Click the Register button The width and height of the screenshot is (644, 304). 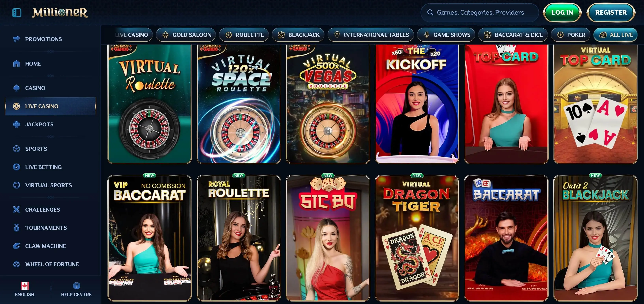click(611, 12)
